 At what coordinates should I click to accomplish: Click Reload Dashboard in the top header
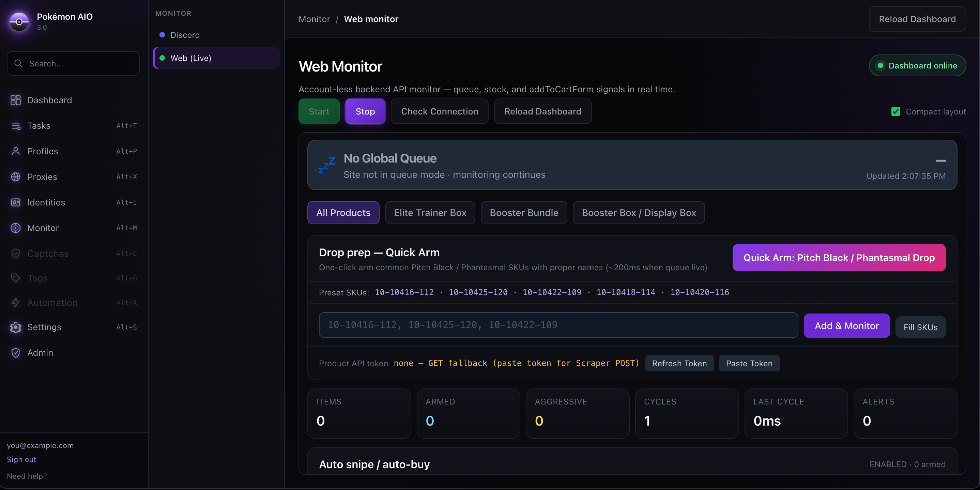coord(917,19)
